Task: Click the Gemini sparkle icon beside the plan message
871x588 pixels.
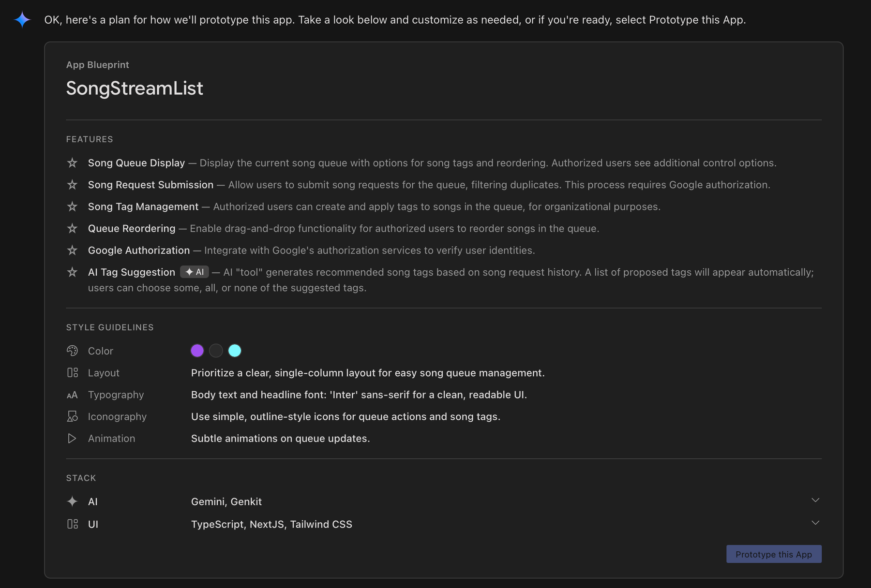Action: click(22, 20)
